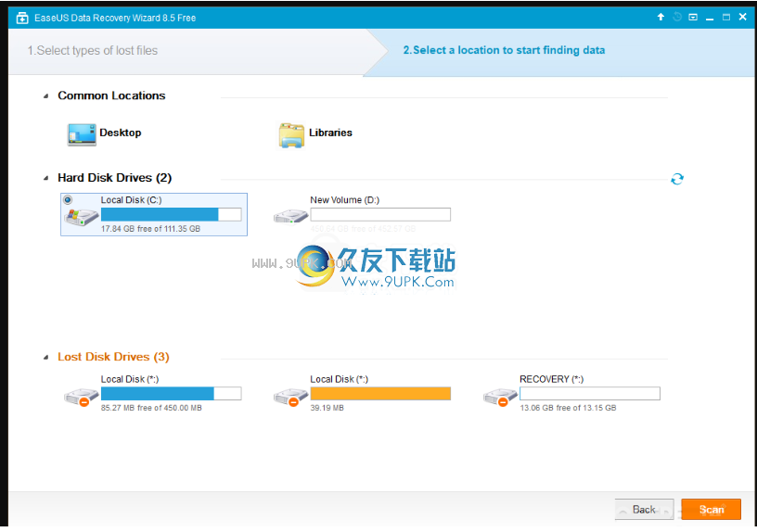Viewport: 757px width, 532px height.
Task: Click the Common Locations heading
Action: (111, 95)
